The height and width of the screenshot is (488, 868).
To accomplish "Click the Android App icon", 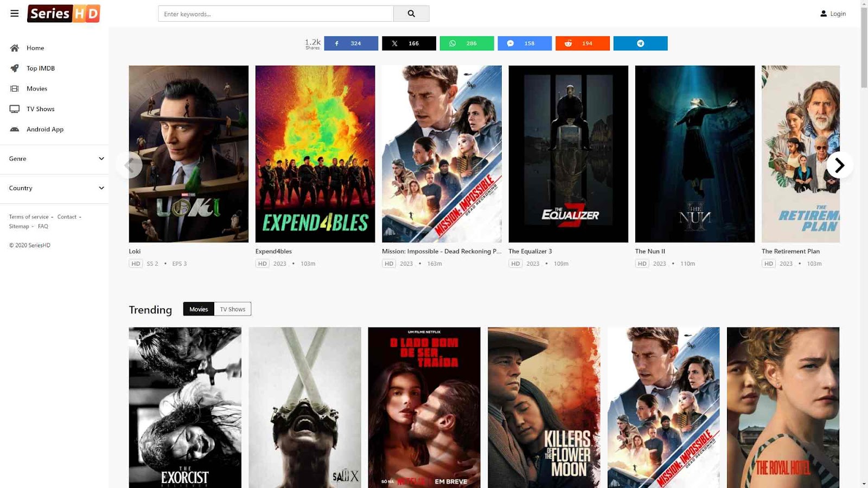I will [15, 129].
